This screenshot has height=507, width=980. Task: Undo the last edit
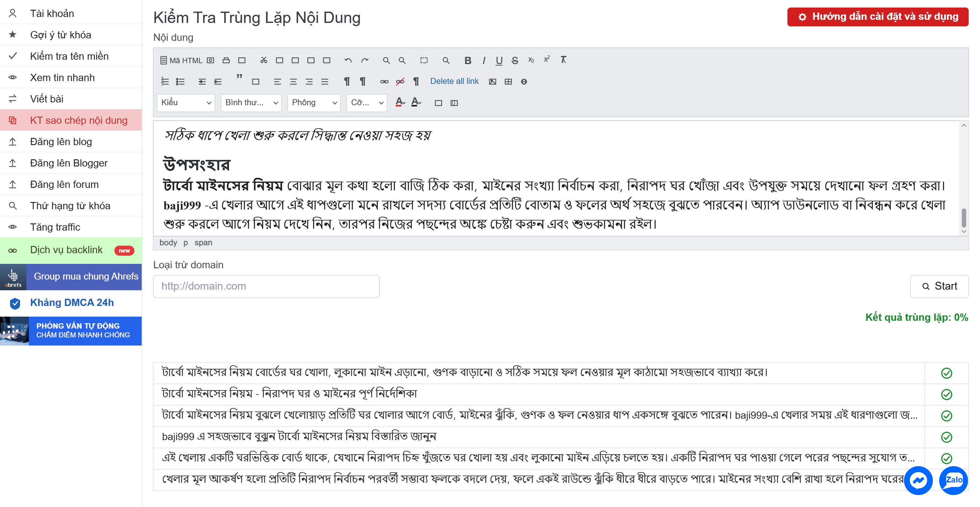[348, 60]
